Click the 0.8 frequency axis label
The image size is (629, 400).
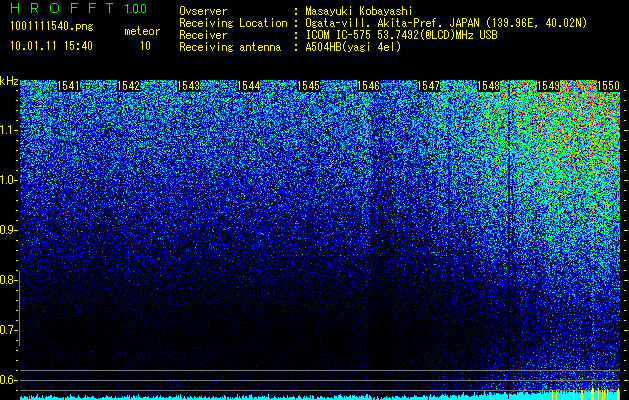8,280
